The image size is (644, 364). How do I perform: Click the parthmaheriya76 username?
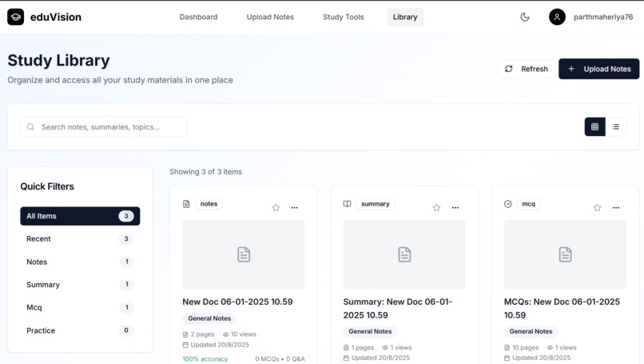(603, 17)
